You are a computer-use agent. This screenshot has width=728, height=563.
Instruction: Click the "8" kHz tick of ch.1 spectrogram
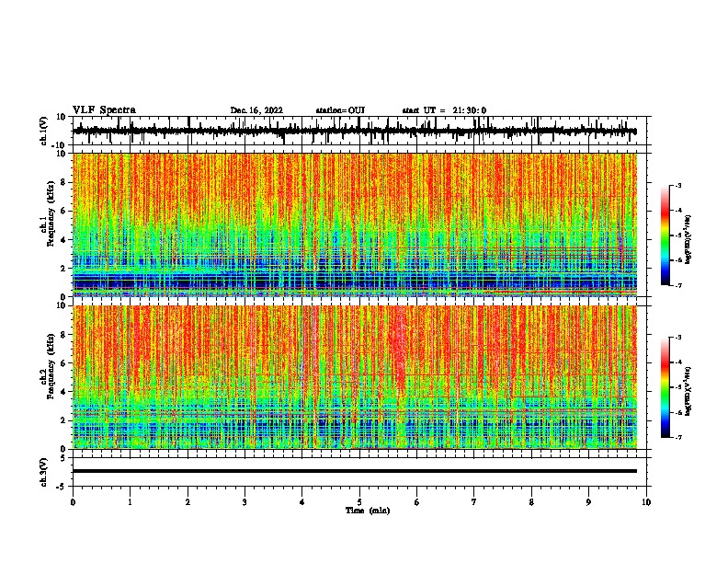[x=64, y=182]
